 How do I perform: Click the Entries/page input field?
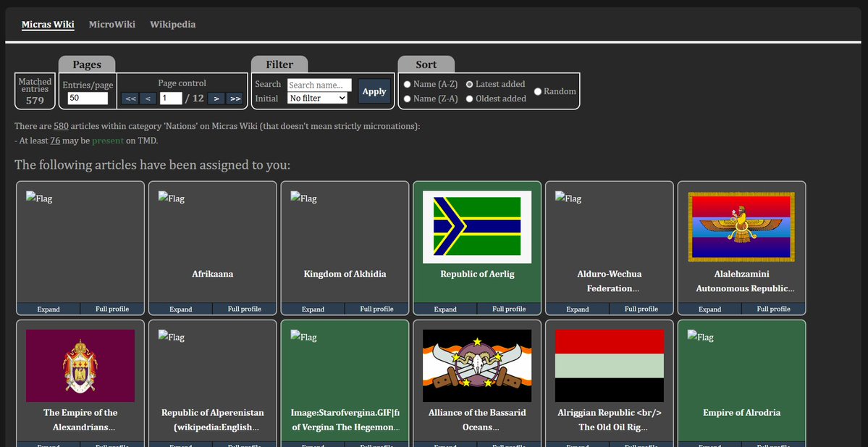[87, 98]
